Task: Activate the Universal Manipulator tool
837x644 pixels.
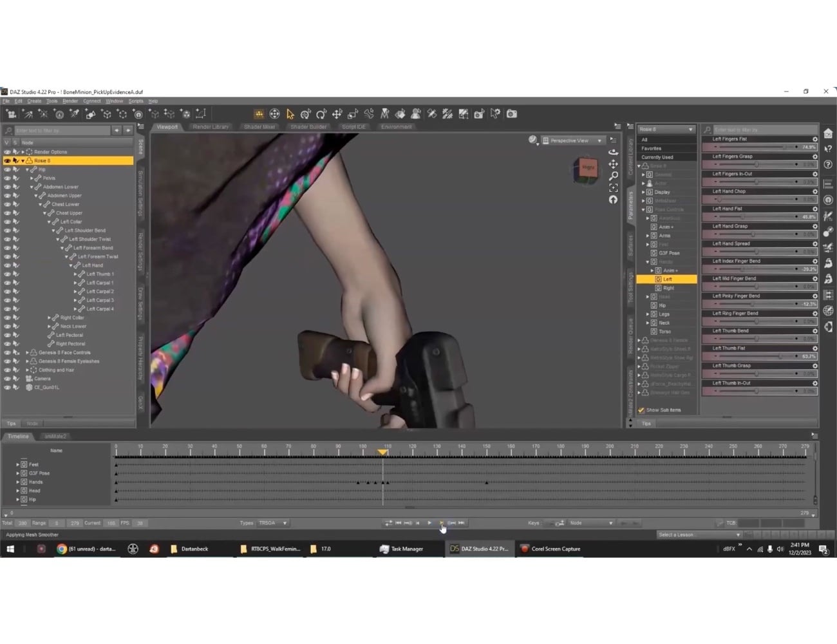Action: click(274, 114)
